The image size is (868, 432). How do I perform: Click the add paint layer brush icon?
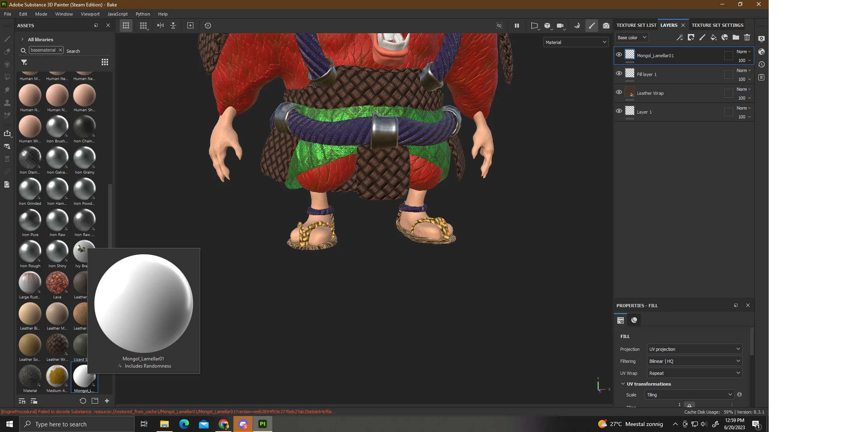[x=702, y=37]
